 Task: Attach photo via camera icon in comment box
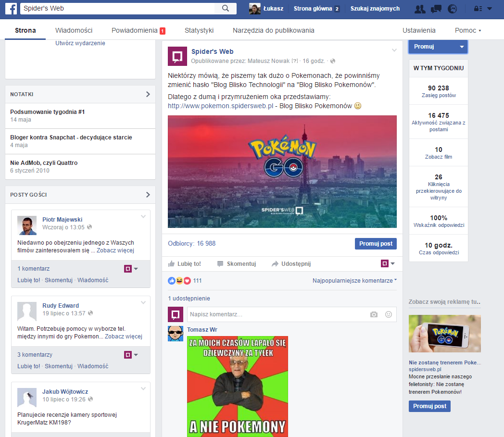tap(374, 314)
